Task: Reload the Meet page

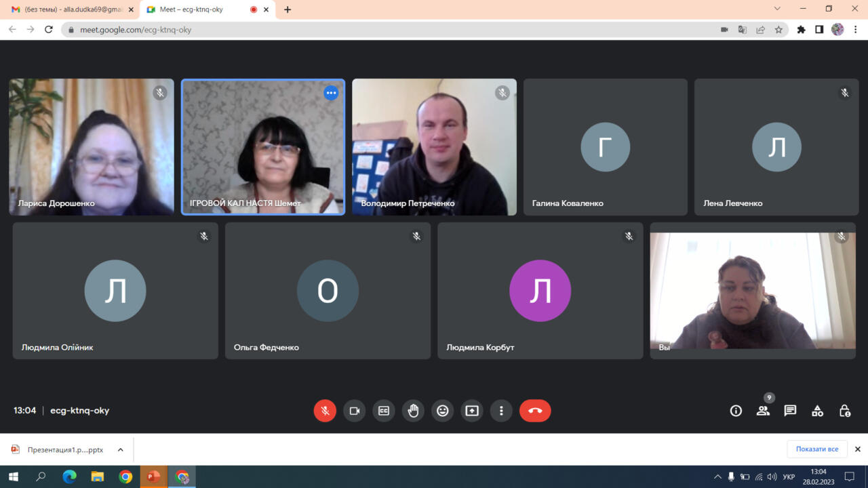Action: pos(49,30)
